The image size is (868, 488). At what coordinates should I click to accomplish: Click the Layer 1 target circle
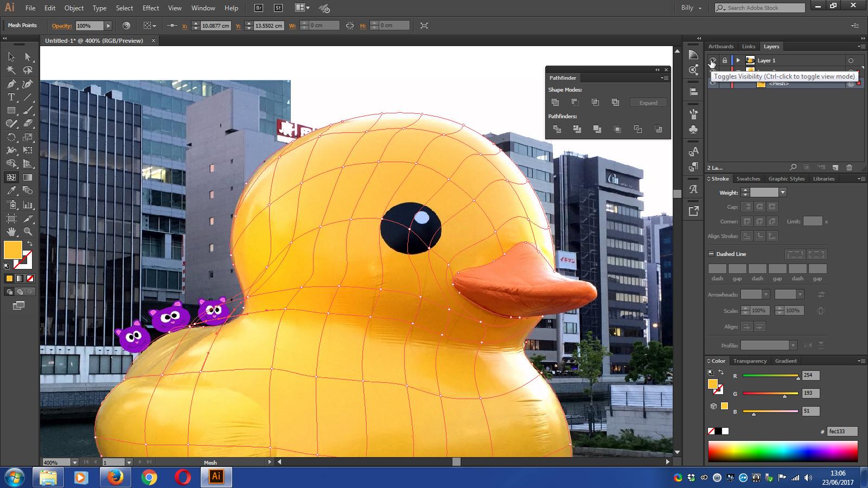tap(851, 61)
